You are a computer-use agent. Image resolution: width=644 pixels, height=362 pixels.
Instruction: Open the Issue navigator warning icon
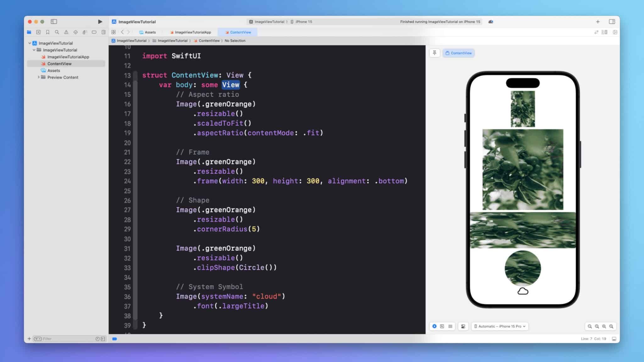(66, 32)
